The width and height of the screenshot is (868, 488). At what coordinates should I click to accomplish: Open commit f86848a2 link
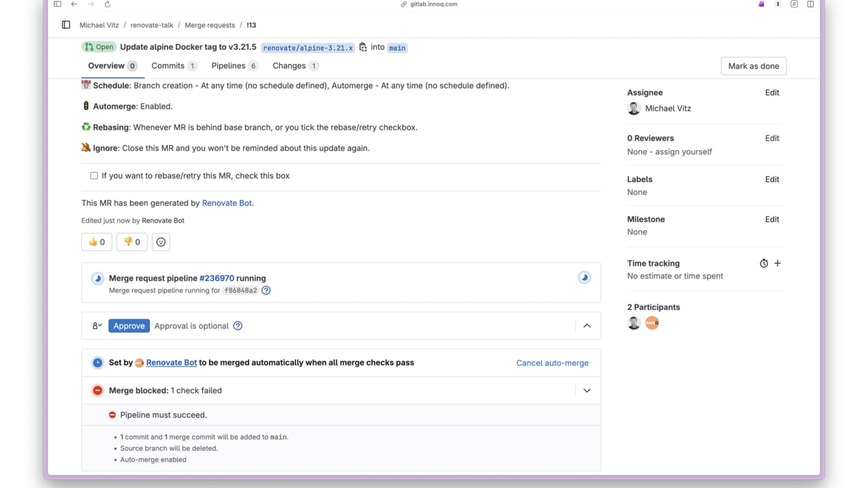click(x=241, y=291)
